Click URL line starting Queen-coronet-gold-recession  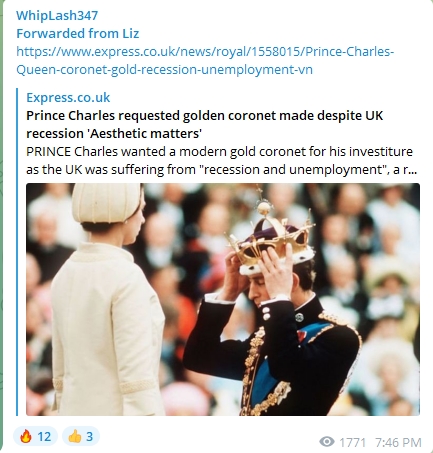(164, 70)
